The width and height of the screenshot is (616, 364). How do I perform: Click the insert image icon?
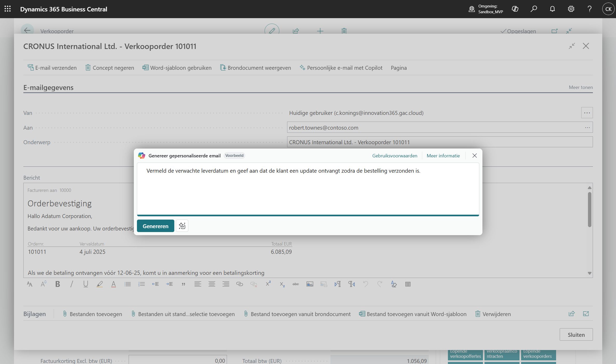tap(310, 284)
